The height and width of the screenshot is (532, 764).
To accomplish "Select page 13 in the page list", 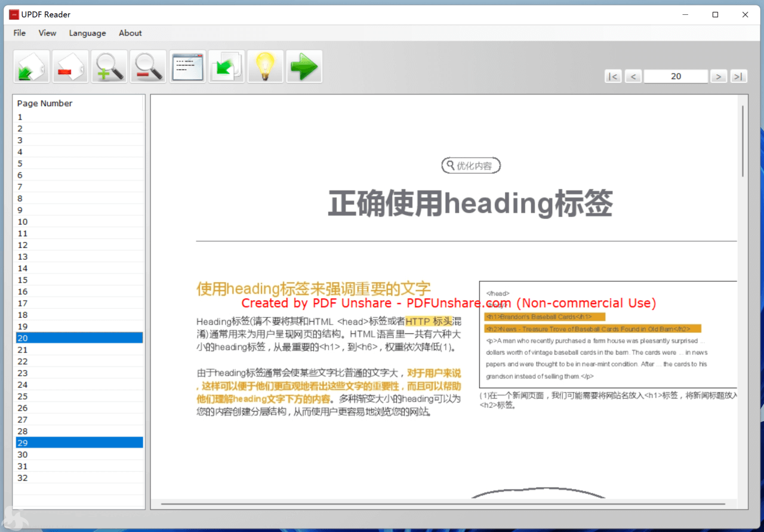I will (79, 256).
